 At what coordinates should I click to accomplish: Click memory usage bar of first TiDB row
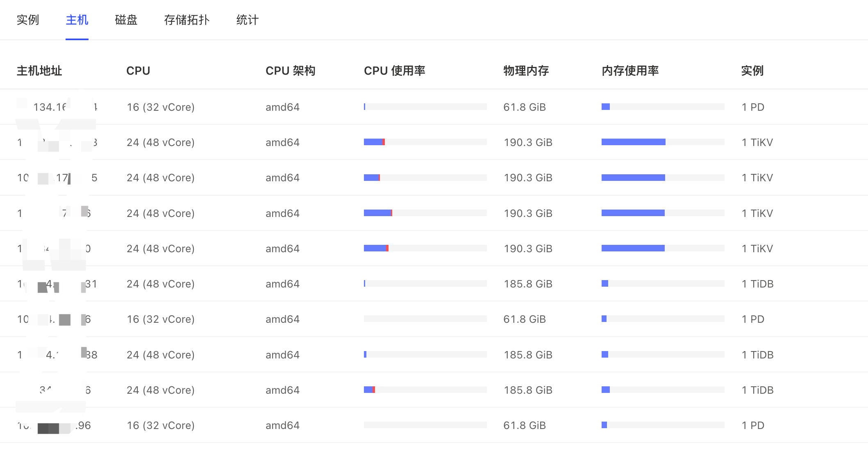[x=663, y=283]
